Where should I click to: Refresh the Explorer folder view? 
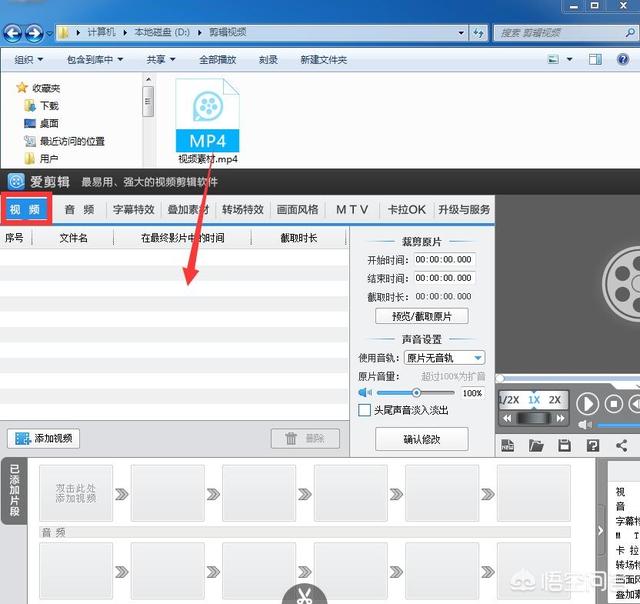[x=479, y=33]
